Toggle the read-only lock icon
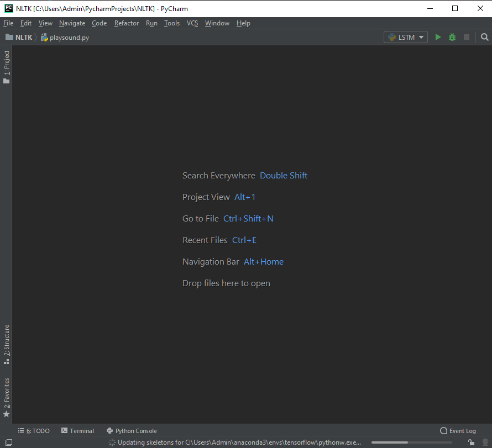492x448 pixels. click(x=471, y=442)
